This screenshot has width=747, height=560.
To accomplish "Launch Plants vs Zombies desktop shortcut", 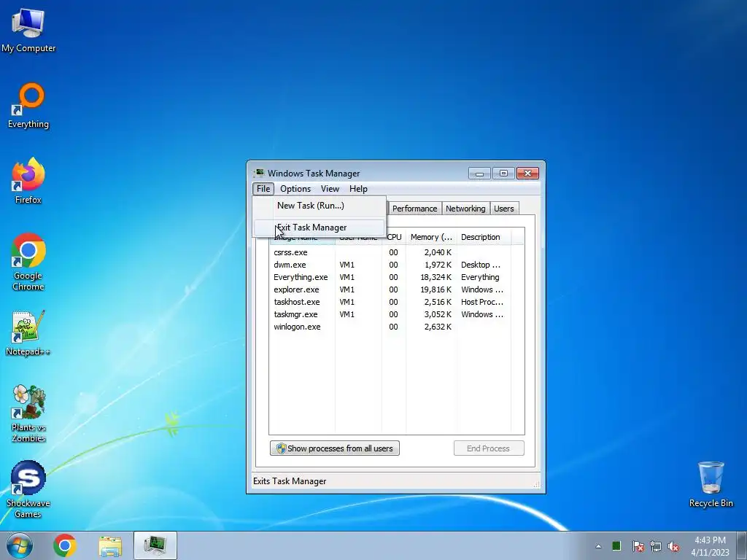I will (28, 413).
